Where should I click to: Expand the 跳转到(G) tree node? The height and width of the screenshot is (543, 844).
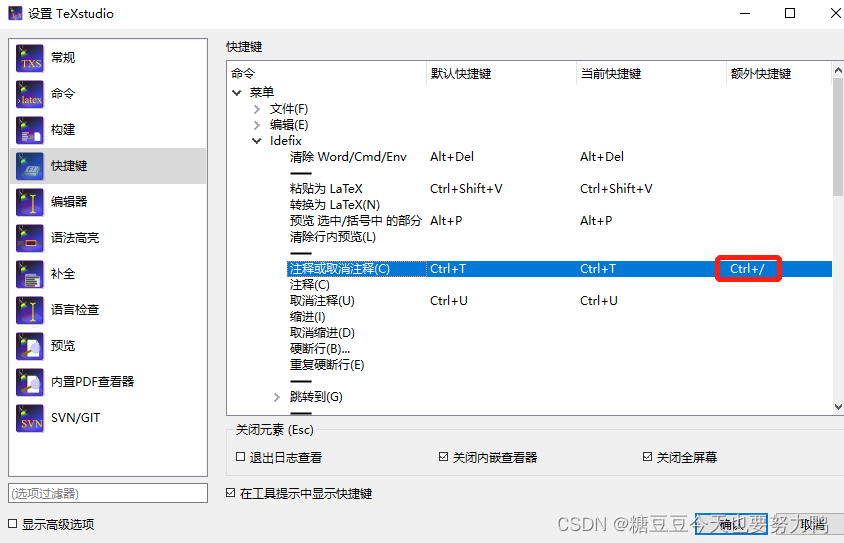pyautogui.click(x=277, y=397)
